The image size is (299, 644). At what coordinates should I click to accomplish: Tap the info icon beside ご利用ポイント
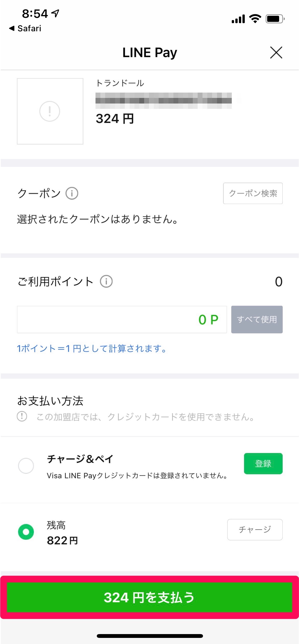(x=106, y=282)
